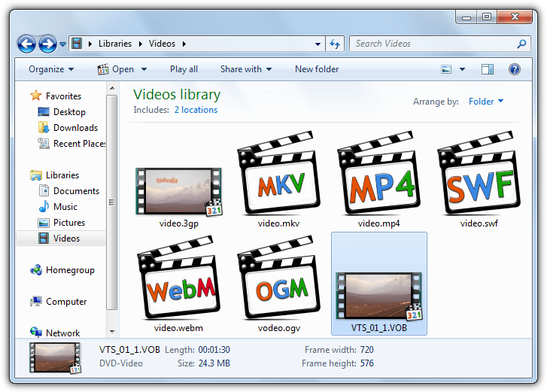Click the Frame height value 576
Screen dimensions: 547x392
pyautogui.click(x=366, y=363)
